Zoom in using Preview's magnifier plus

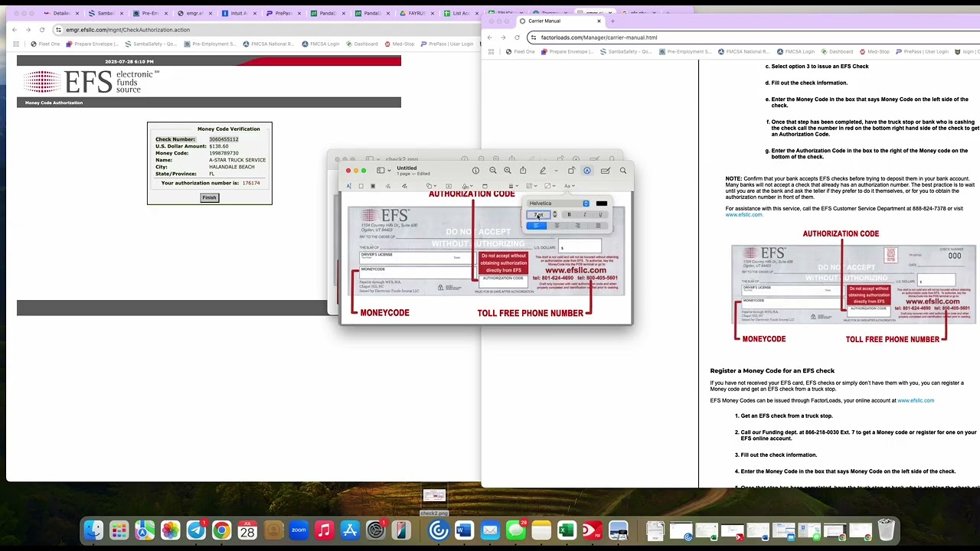coord(508,171)
